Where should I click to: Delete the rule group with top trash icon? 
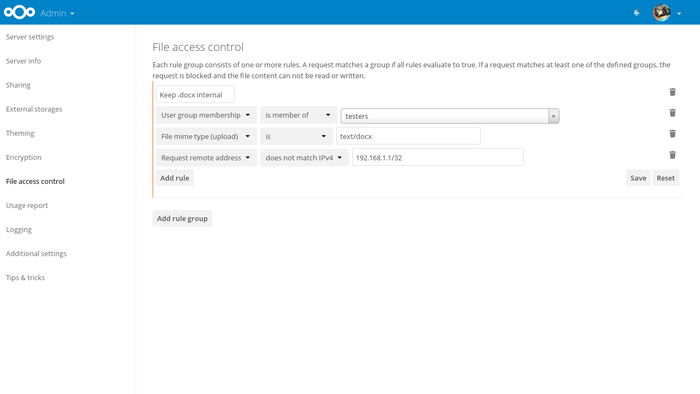(x=672, y=92)
